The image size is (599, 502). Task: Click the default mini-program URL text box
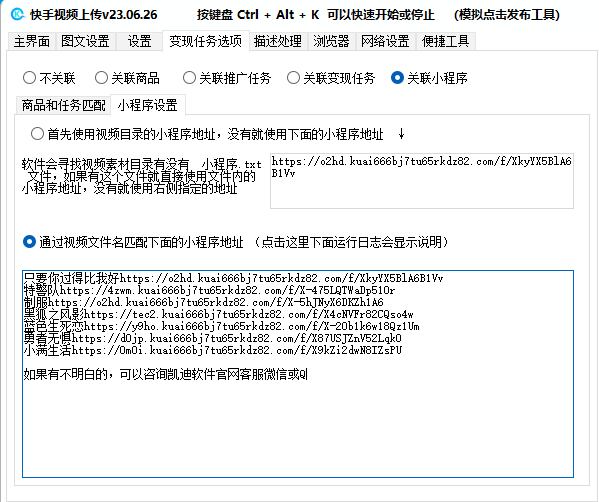coord(422,181)
